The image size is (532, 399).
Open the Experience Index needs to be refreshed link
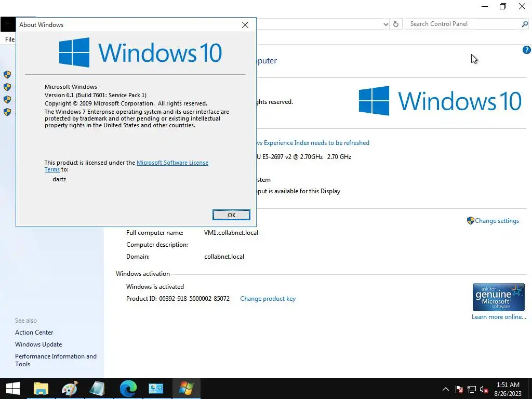[312, 143]
